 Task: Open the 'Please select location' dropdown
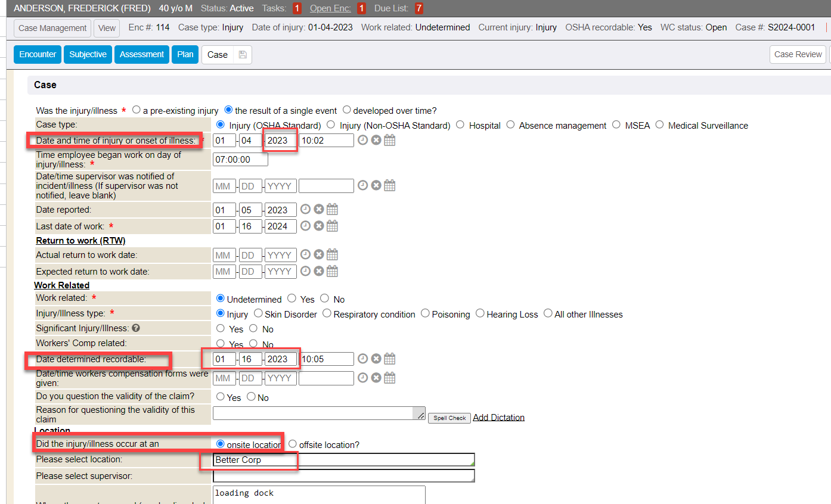click(x=344, y=460)
